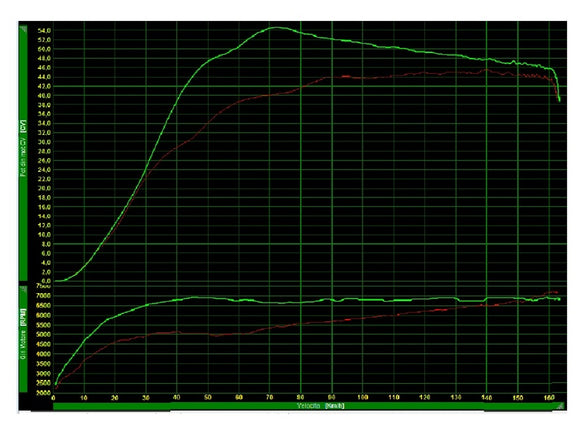Click the '2000' tick label on RPM axis
This screenshot has height=428, width=580.
point(44,393)
